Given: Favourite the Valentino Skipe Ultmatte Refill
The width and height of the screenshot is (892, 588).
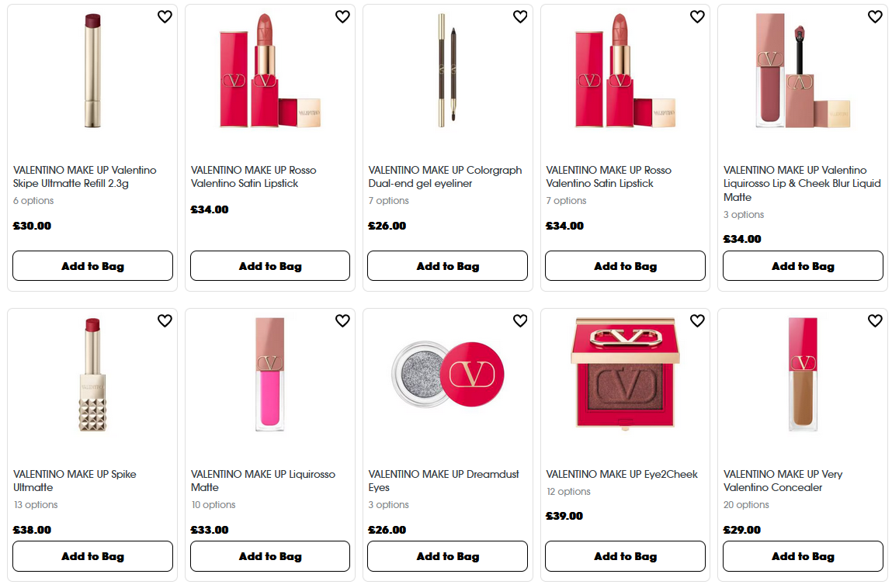Looking at the screenshot, I should coord(165,16).
